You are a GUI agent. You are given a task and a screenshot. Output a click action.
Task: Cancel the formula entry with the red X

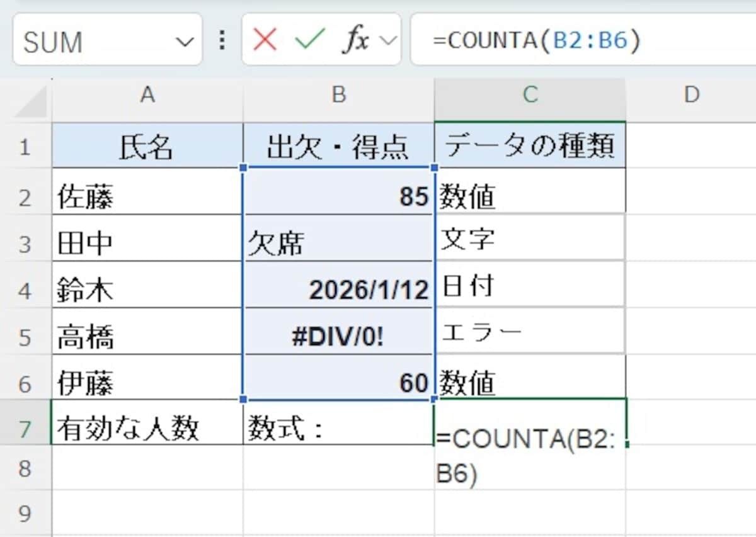coord(265,39)
